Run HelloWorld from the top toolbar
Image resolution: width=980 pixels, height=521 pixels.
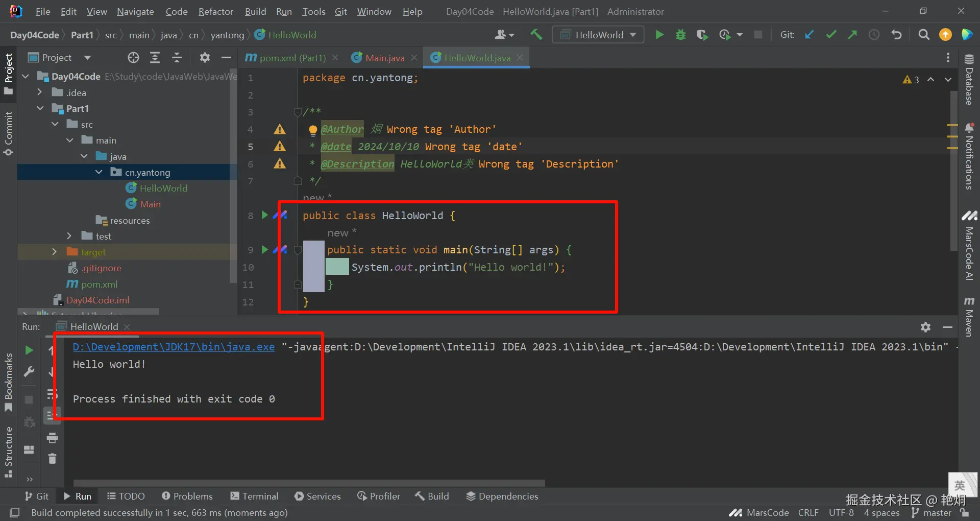(x=659, y=35)
